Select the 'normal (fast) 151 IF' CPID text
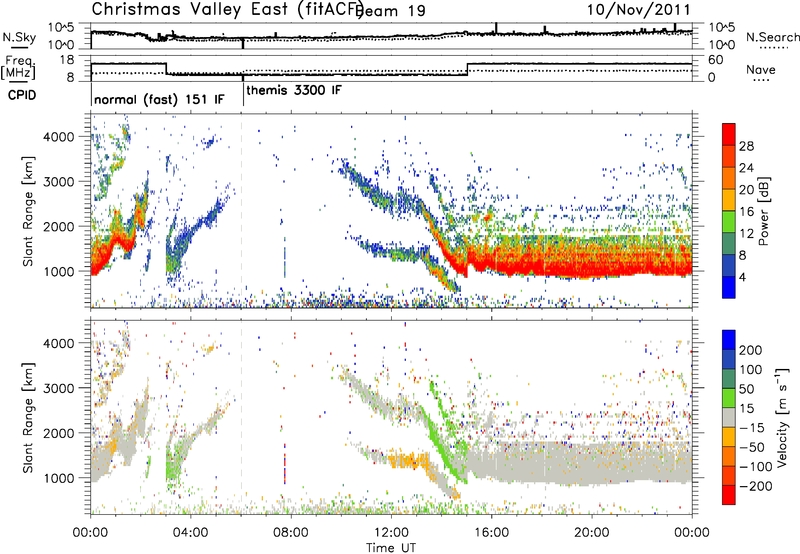Viewport: 800px width, 554px height. [159, 99]
